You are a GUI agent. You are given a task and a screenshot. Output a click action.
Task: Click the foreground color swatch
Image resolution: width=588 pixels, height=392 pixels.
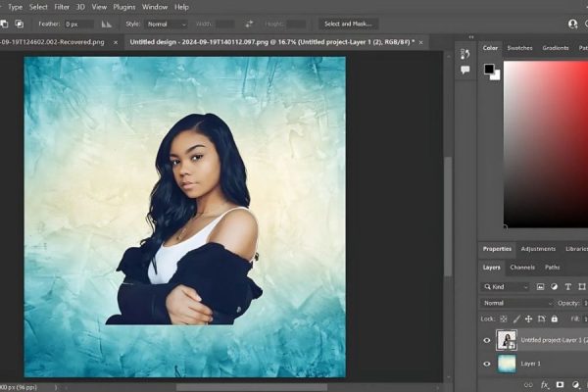click(488, 70)
